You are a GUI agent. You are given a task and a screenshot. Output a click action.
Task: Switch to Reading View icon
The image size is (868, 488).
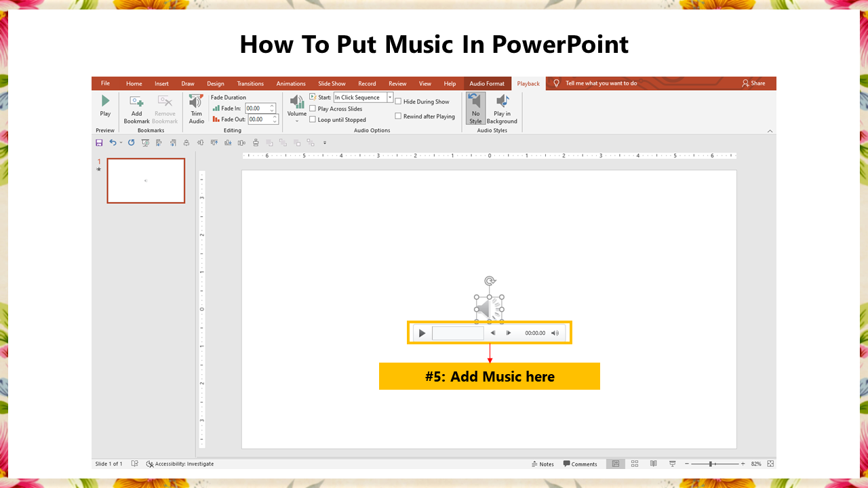653,464
